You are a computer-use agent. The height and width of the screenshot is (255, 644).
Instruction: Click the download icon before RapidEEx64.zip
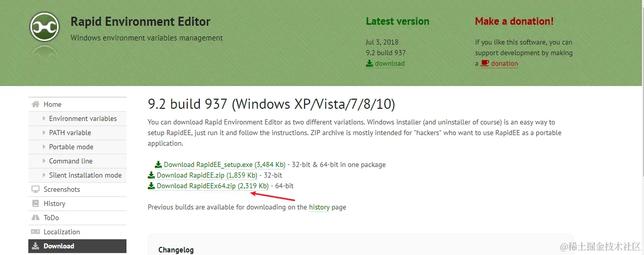click(x=151, y=186)
